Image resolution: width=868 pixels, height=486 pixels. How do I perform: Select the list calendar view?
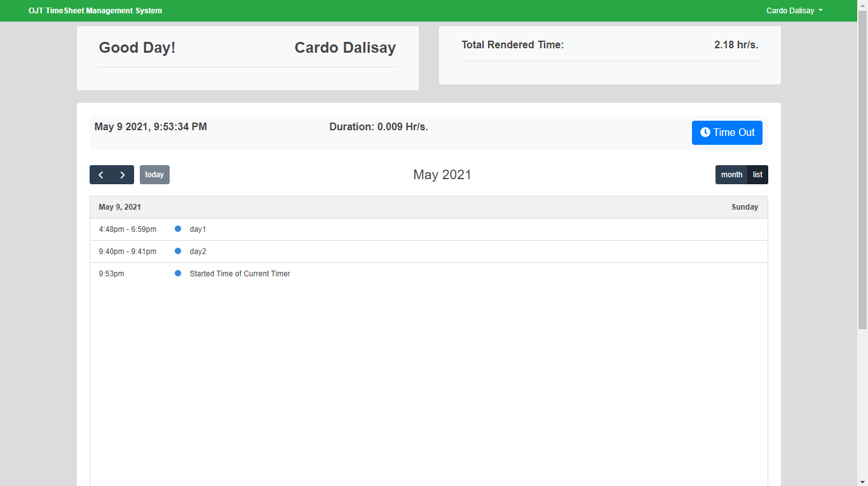[757, 174]
